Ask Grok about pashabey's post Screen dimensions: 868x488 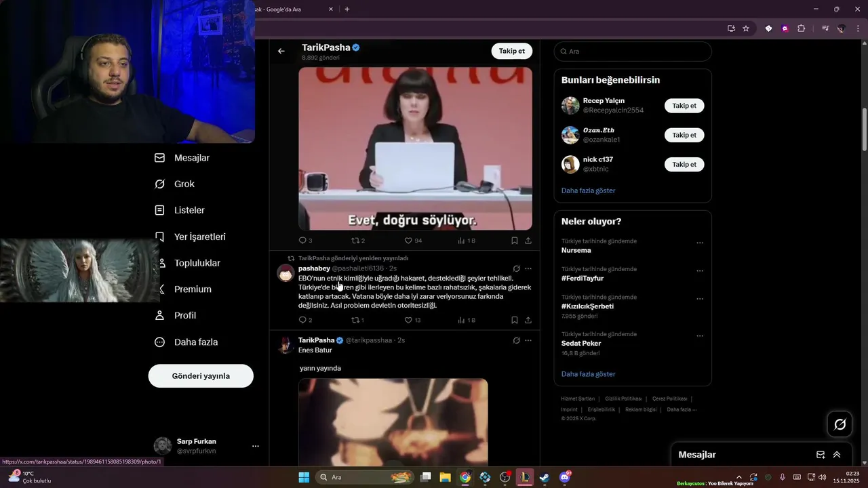click(517, 268)
